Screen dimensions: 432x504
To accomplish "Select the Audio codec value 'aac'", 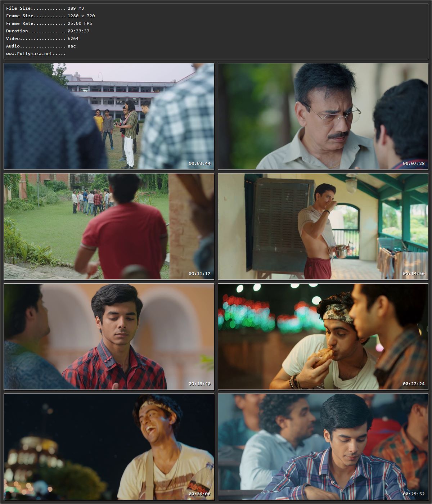I will 72,46.
